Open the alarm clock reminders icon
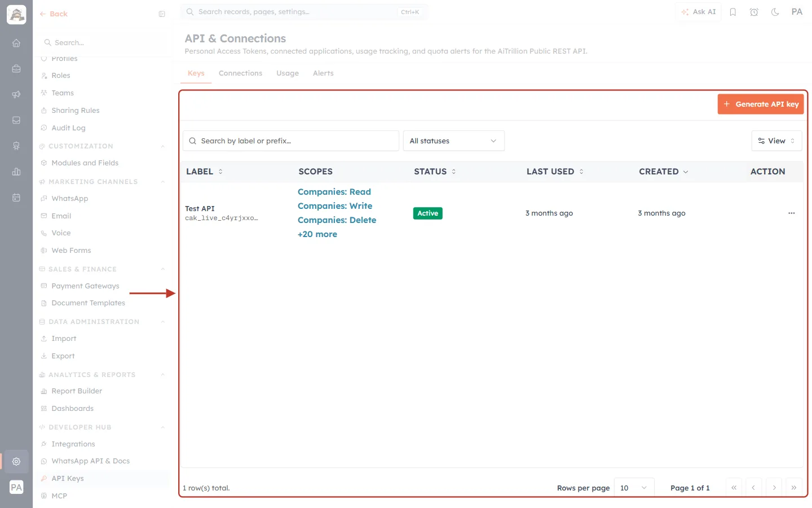 click(x=754, y=12)
